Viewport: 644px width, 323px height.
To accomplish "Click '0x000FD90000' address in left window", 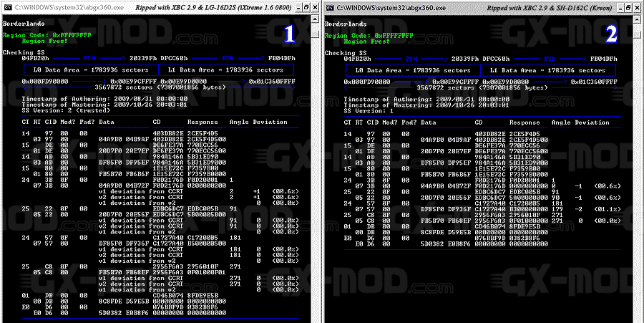I will coord(45,82).
